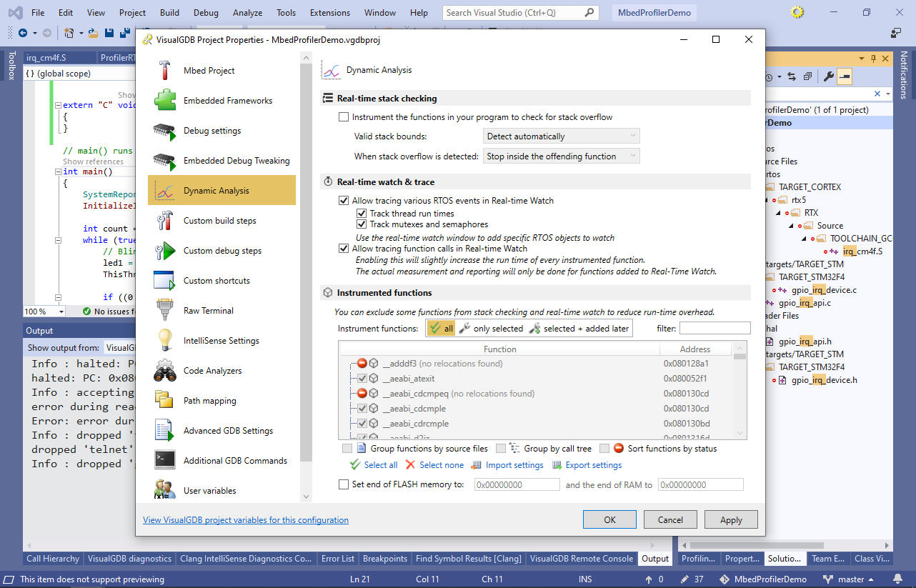Open User variables page

click(x=221, y=491)
